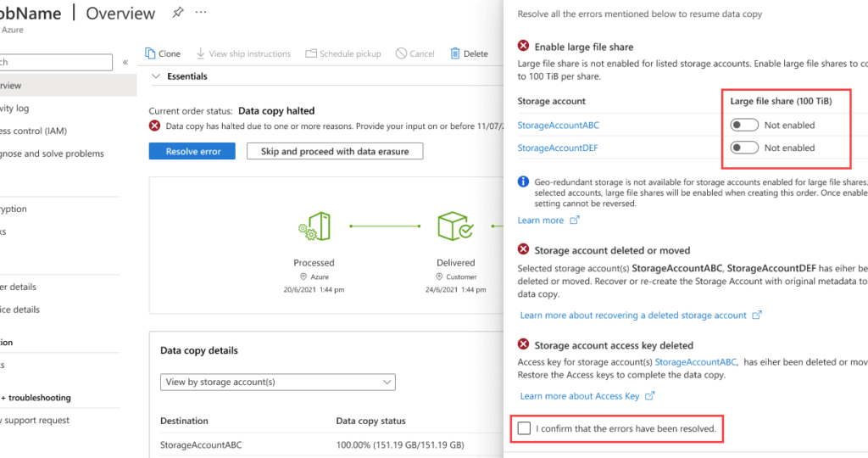
Task: Open the StorageAccountABC link in the table
Action: (558, 126)
